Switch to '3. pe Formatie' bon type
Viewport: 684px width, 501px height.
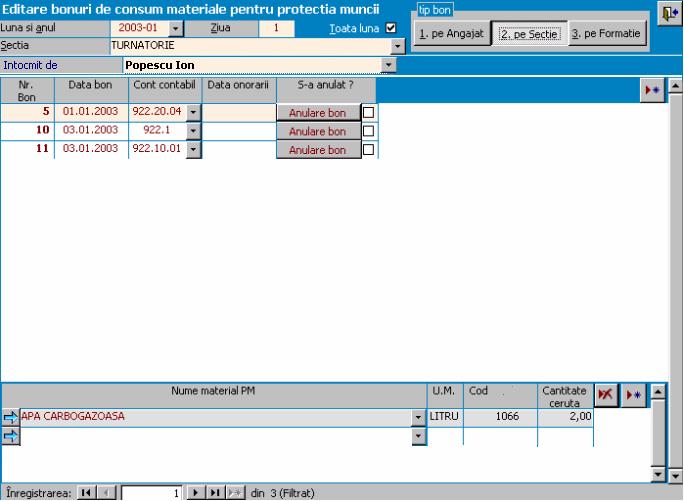pyautogui.click(x=607, y=34)
